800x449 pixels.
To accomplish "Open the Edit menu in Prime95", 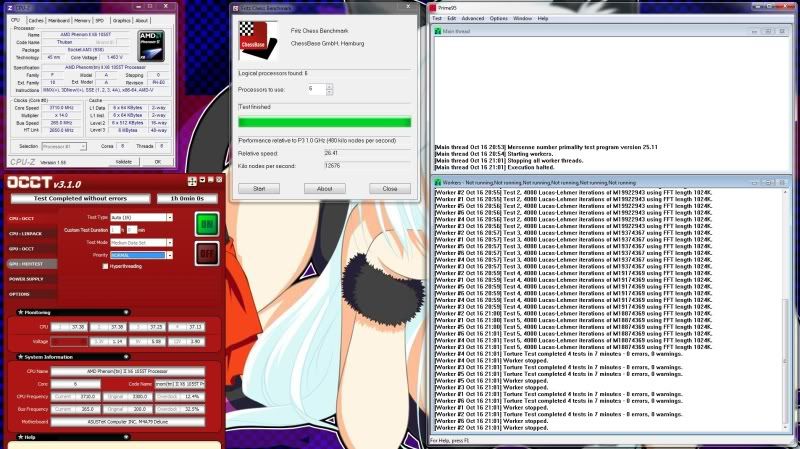I will pyautogui.click(x=452, y=18).
